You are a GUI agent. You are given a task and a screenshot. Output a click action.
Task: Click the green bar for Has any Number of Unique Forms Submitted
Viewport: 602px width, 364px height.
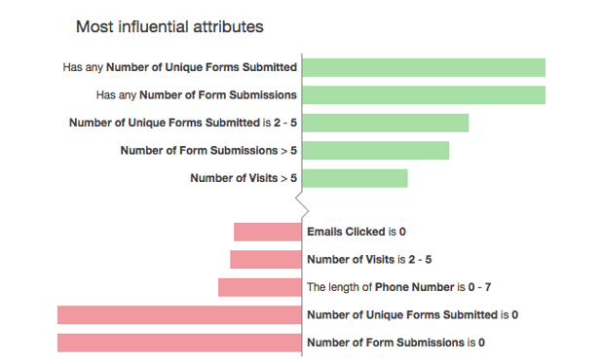(424, 67)
